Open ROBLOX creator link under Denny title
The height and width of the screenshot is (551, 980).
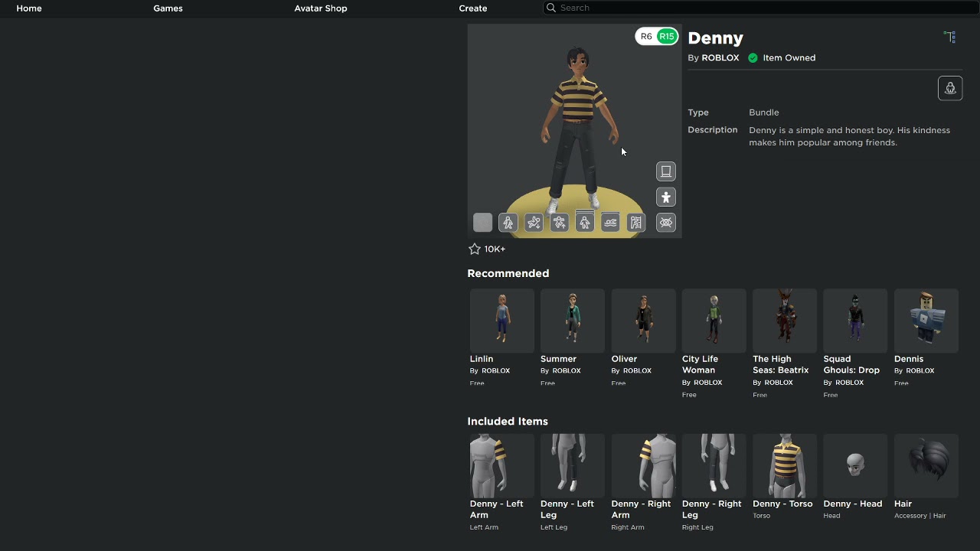click(720, 58)
